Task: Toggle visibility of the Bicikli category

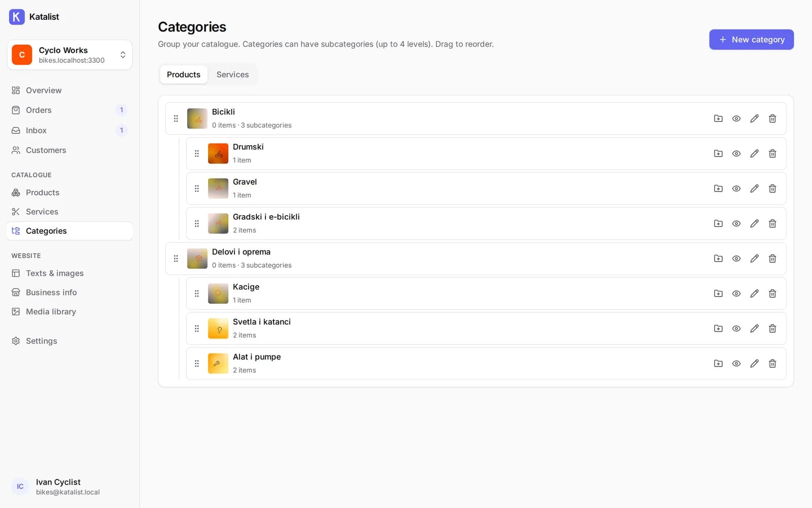Action: click(x=736, y=118)
